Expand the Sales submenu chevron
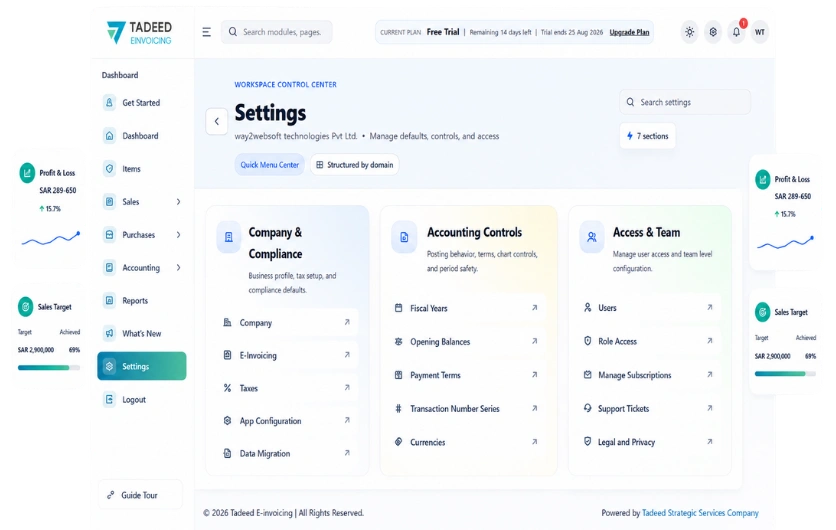 click(179, 202)
